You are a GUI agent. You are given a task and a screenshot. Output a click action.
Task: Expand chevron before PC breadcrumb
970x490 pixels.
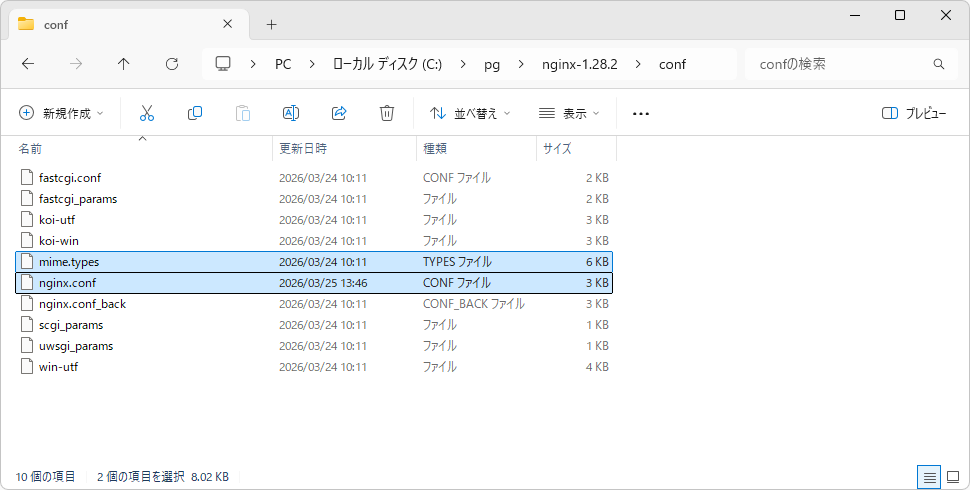click(253, 64)
